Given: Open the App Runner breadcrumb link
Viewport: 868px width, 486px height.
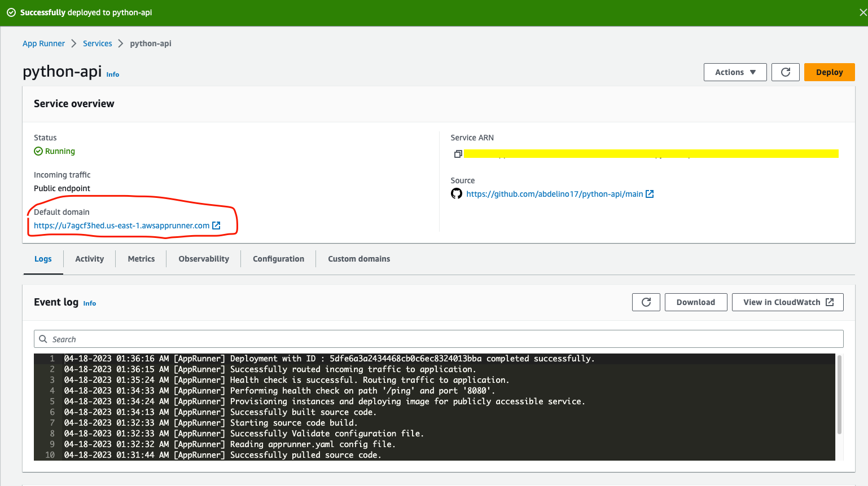Looking at the screenshot, I should [x=43, y=43].
